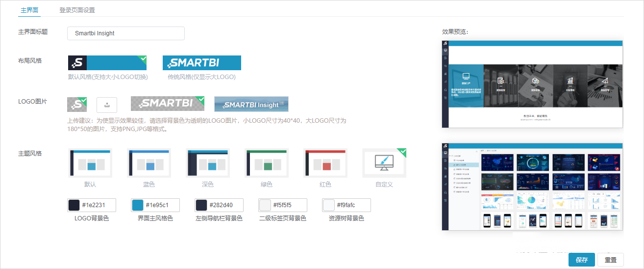Select the 自定义 theme with paintbrush icon
This screenshot has width=644, height=269.
click(384, 163)
